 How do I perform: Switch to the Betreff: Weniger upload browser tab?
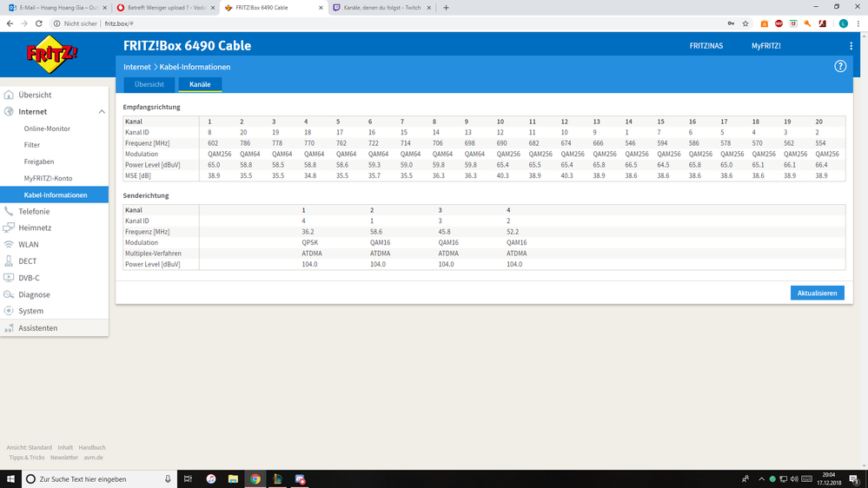(166, 8)
